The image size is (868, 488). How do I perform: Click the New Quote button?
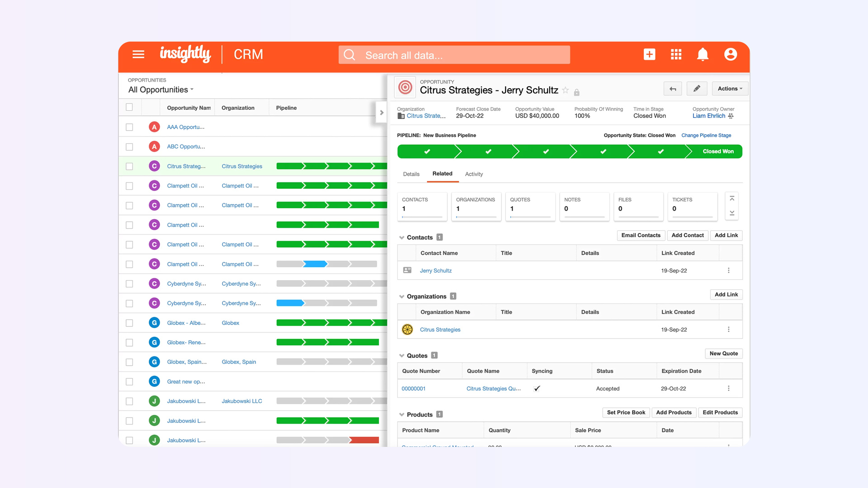tap(723, 354)
